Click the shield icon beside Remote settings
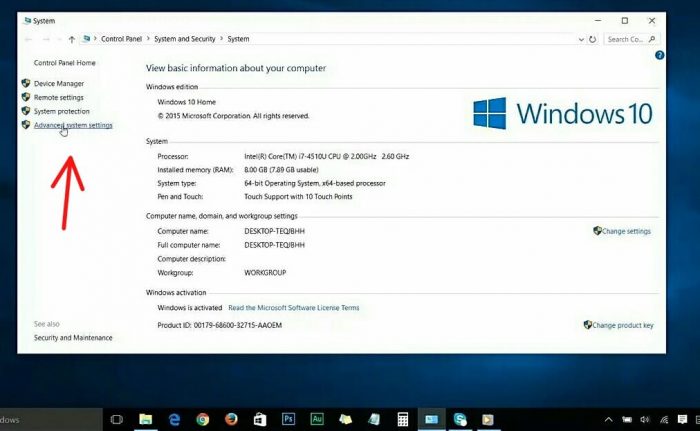Image resolution: width=700 pixels, height=431 pixels. point(26,97)
